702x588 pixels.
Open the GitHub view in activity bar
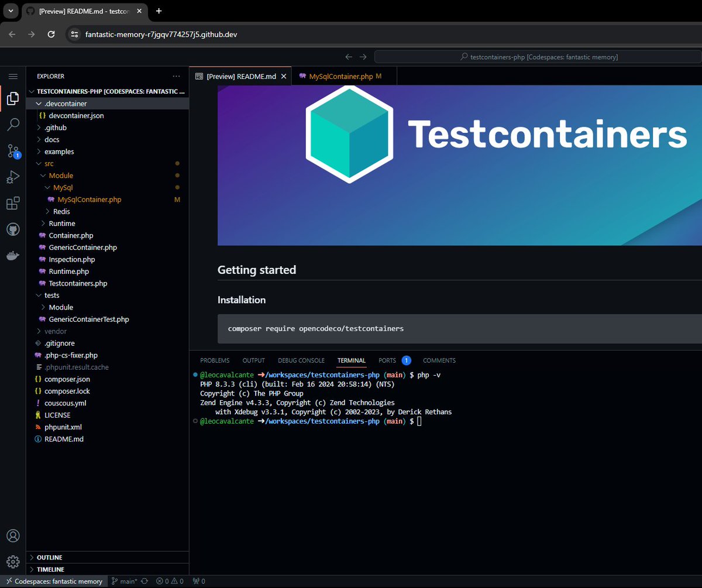[x=13, y=229]
